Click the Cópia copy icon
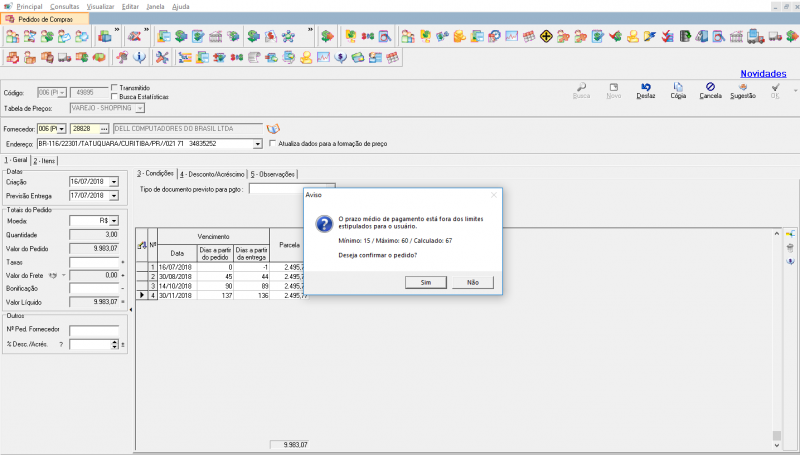This screenshot has height=455, width=800. pyautogui.click(x=678, y=88)
